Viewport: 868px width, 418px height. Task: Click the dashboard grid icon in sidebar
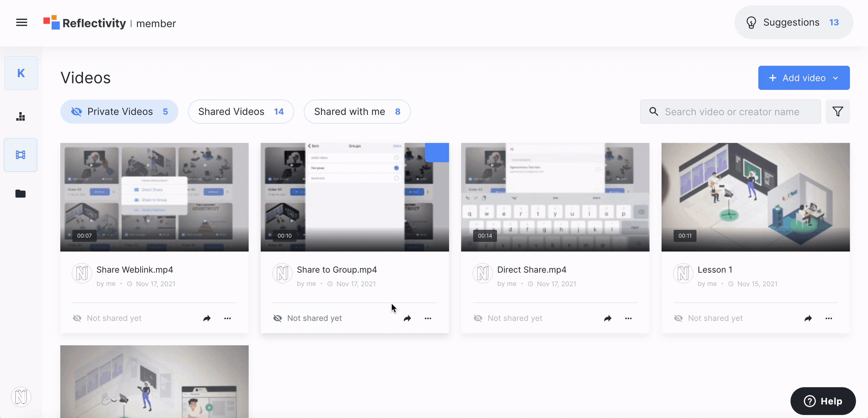click(21, 117)
